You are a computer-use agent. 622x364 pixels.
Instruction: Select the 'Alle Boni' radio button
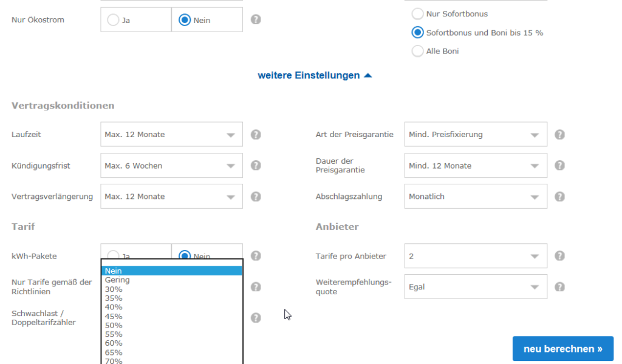[x=417, y=52]
